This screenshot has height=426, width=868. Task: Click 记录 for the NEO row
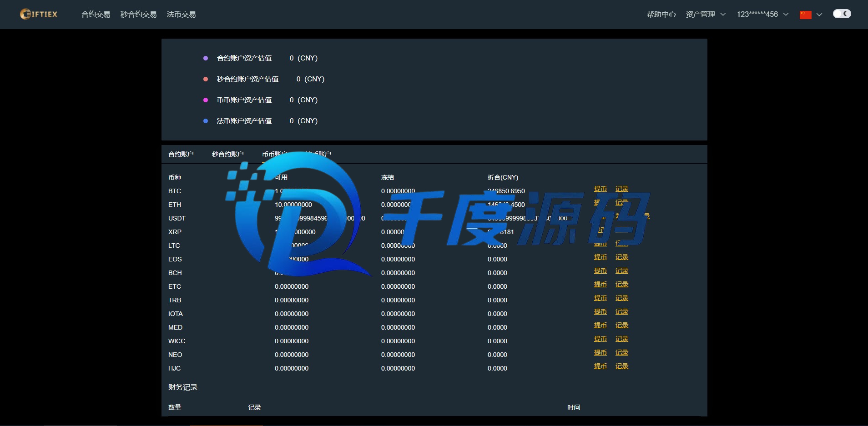pos(622,352)
